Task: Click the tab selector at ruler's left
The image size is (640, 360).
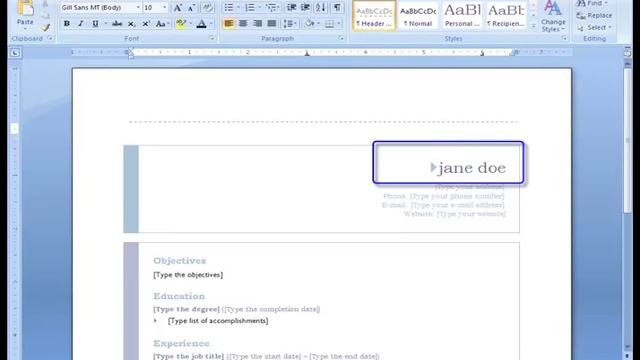Action: 15,53
